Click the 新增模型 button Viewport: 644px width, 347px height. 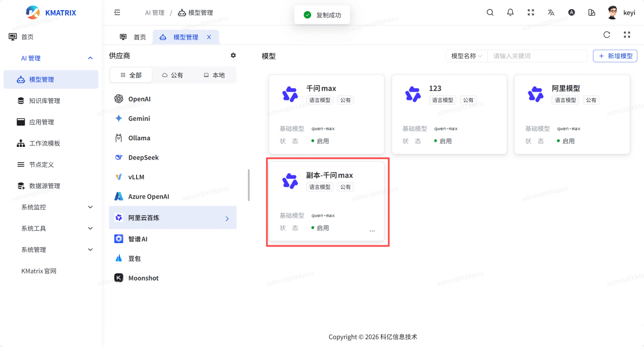pyautogui.click(x=615, y=56)
